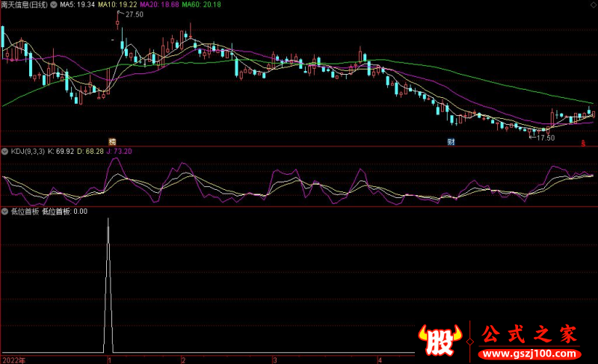This screenshot has width=598, height=364.
Task: Click the 2022年 label on time axis
Action: coord(13,360)
